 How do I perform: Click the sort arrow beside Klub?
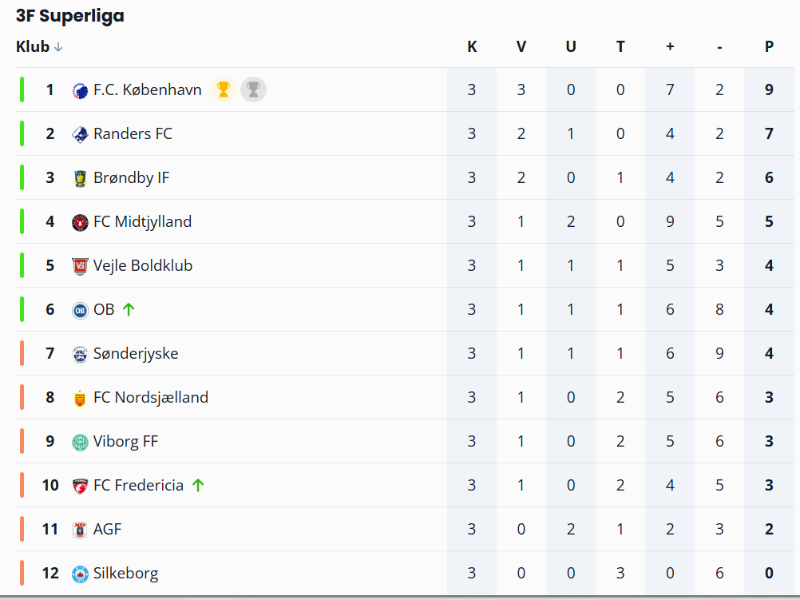click(x=58, y=47)
